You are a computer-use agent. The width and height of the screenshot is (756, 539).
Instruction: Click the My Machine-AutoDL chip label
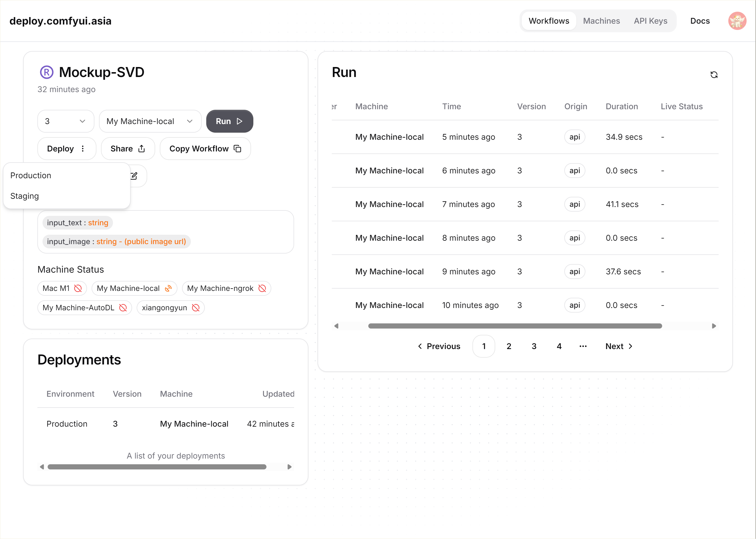pyautogui.click(x=78, y=308)
